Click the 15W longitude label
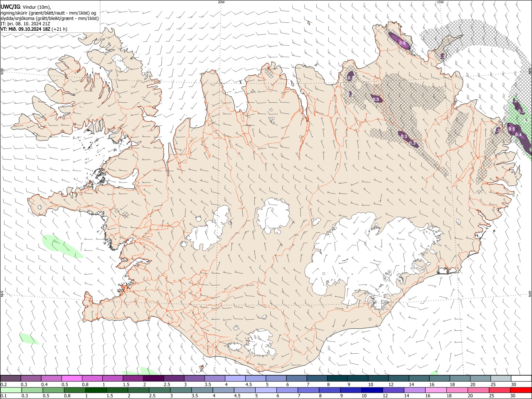 click(x=440, y=2)
